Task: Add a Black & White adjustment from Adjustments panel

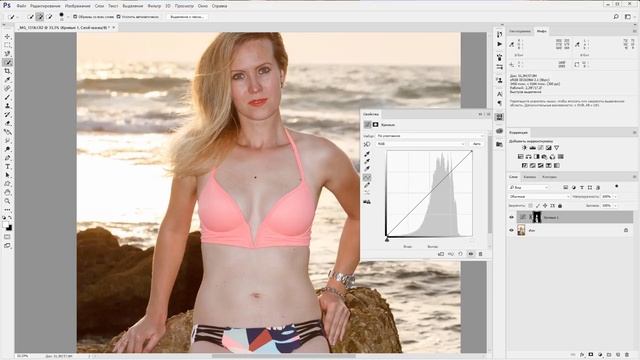Action: coord(536,157)
